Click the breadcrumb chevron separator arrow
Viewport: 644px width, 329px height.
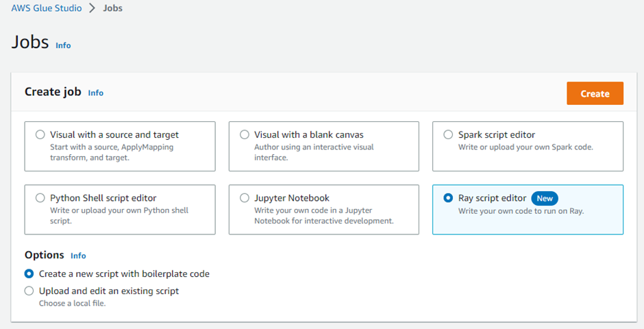pyautogui.click(x=92, y=8)
